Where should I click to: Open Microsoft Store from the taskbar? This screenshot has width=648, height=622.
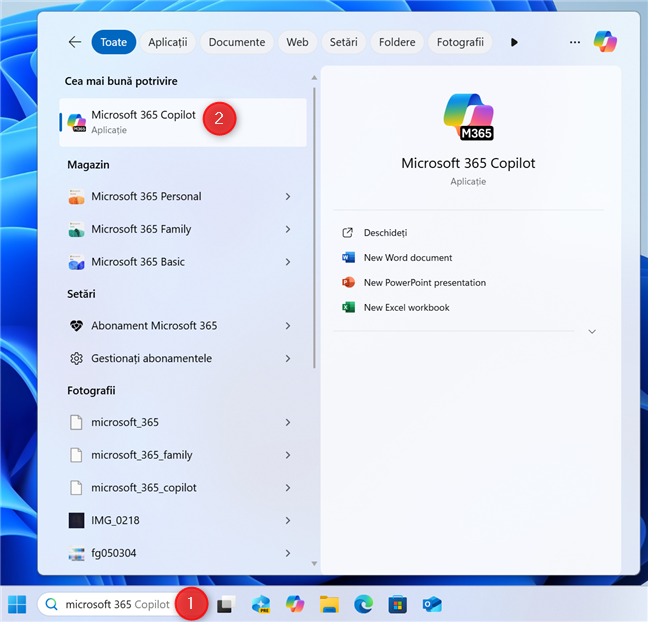click(x=398, y=604)
